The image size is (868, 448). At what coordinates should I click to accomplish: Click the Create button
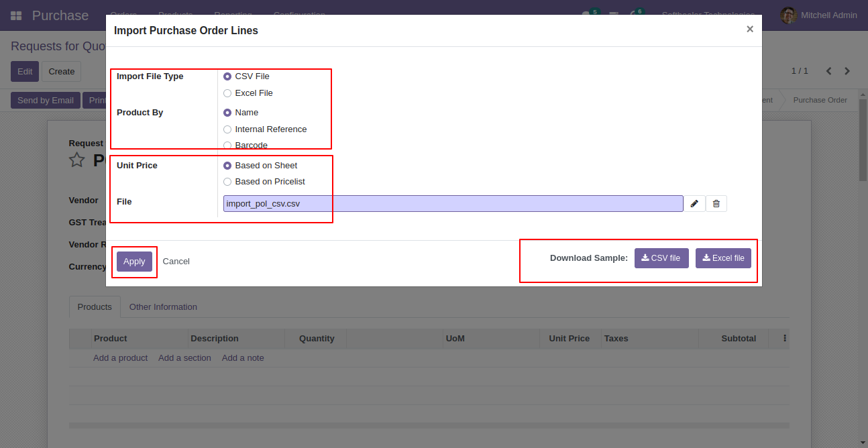(61, 72)
